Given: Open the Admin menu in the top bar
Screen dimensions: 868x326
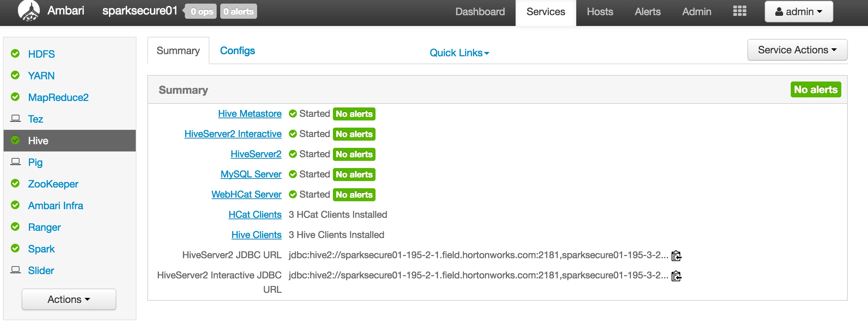Looking at the screenshot, I should [697, 12].
